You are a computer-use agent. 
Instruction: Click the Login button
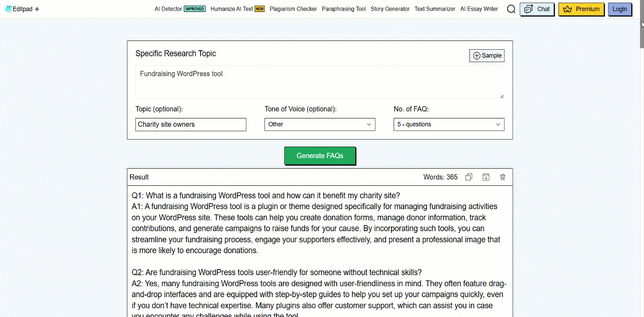coord(619,9)
